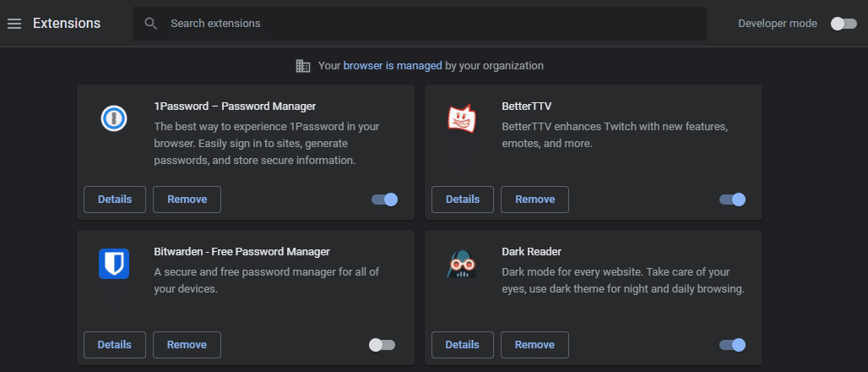This screenshot has width=868, height=372.
Task: Switch off the Dark Reader toggle
Action: (732, 345)
